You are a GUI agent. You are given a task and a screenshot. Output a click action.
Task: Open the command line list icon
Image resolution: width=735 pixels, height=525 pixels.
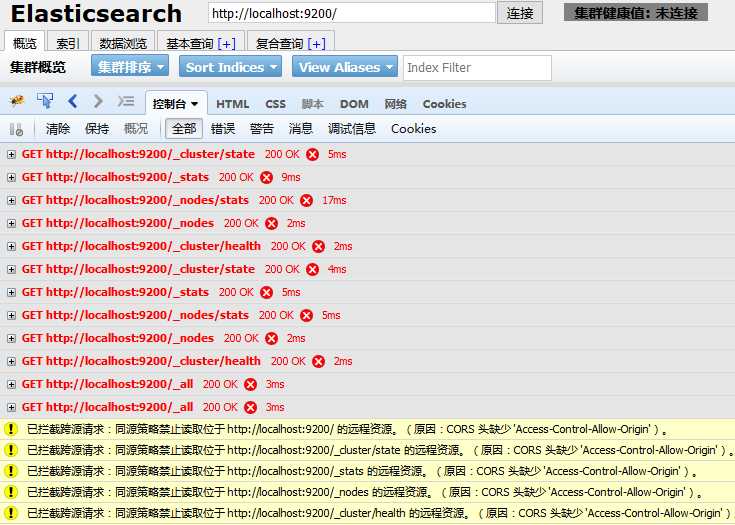(126, 101)
